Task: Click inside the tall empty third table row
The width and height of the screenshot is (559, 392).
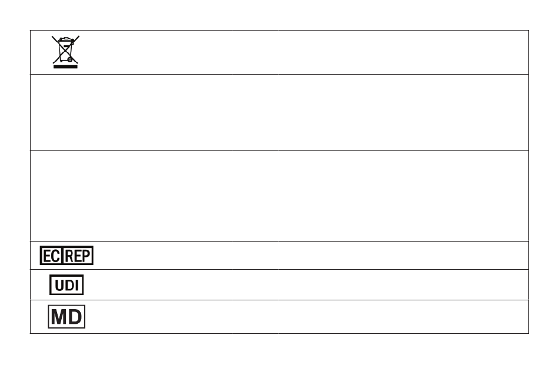Action: 279,196
